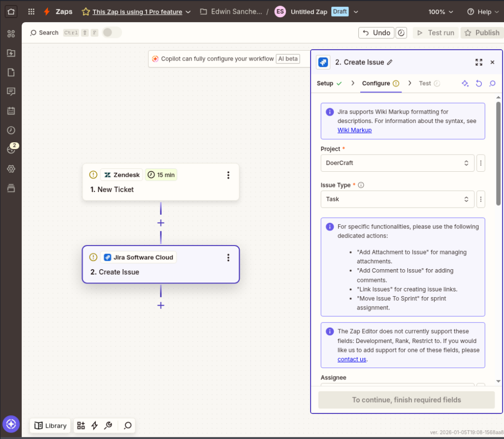
Task: Open the app grid launcher next to Zaps
Action: [31, 11]
